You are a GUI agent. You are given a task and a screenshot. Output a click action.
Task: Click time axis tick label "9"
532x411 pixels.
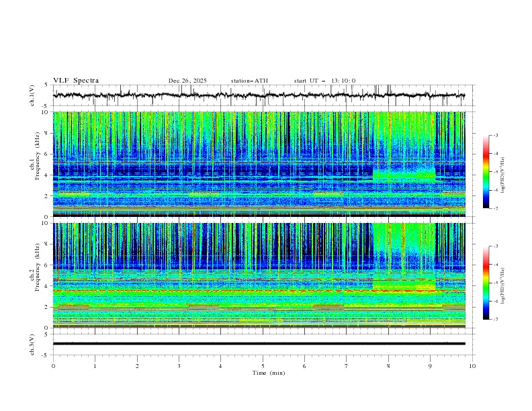click(430, 366)
